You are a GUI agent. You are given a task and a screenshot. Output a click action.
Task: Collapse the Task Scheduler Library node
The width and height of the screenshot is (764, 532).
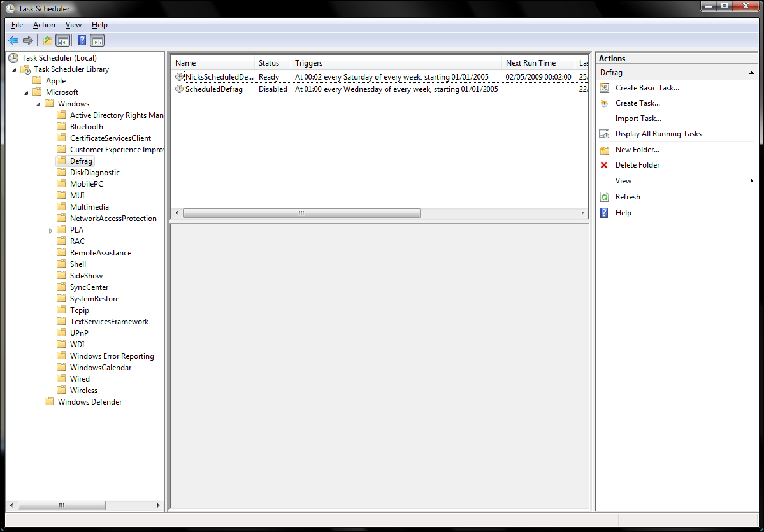click(13, 69)
